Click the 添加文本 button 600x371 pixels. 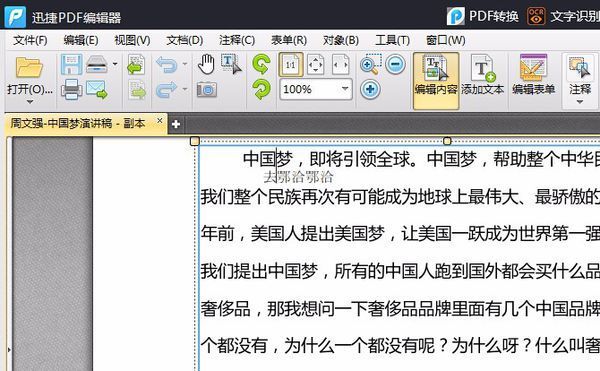click(483, 75)
